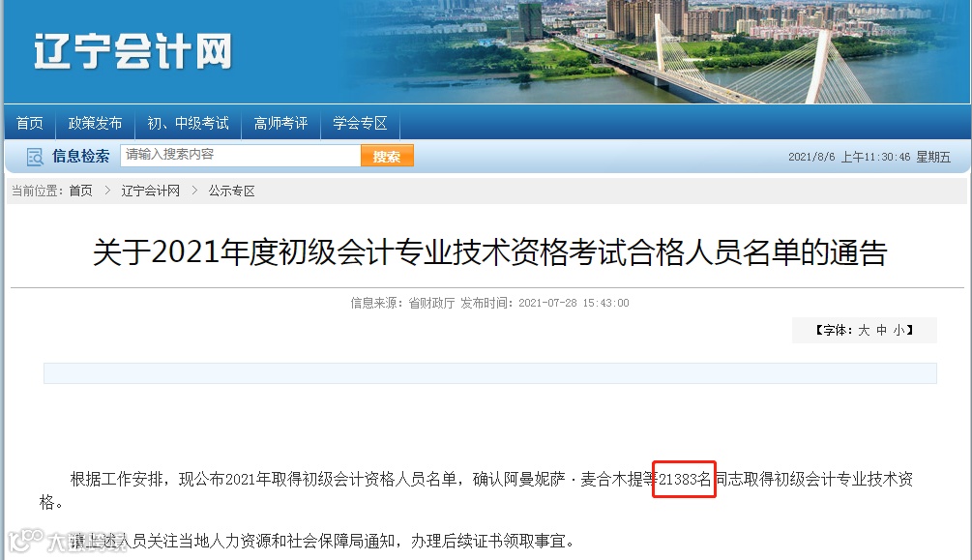Screen dimensions: 972x560
Task: Go to the 高师考评 section
Action: point(280,124)
